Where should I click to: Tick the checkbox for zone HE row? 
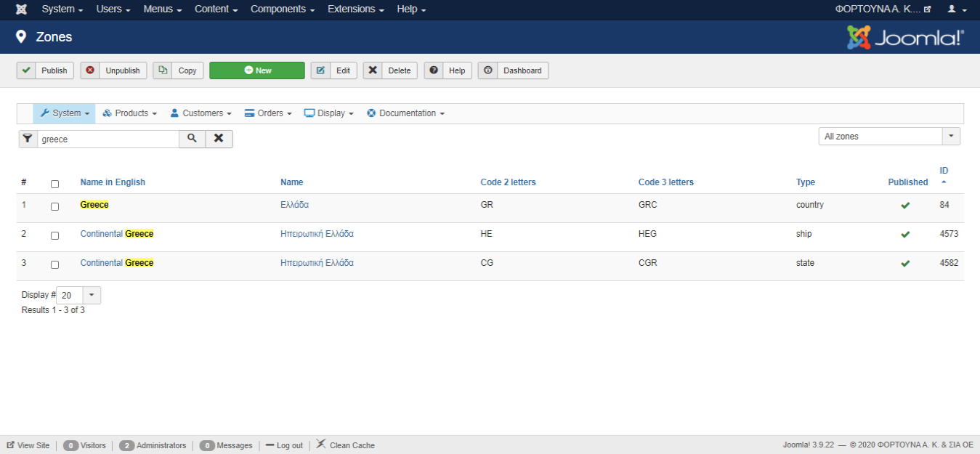pos(54,235)
